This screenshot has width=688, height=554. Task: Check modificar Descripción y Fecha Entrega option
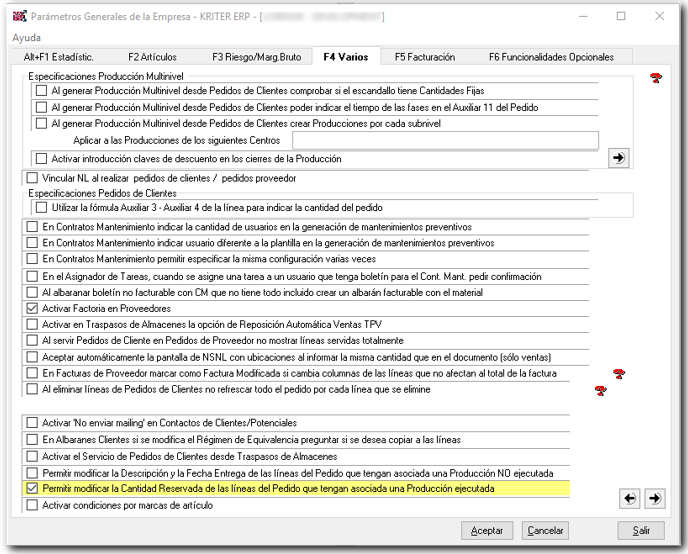[32, 473]
